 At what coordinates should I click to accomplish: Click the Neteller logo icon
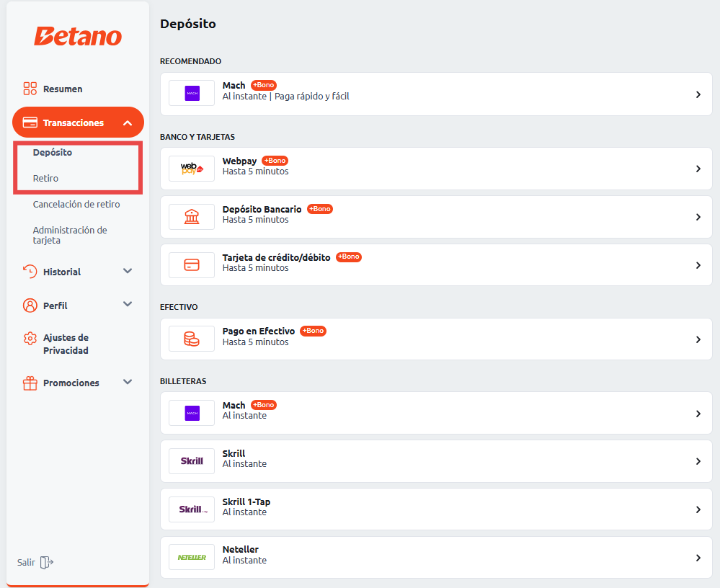192,558
